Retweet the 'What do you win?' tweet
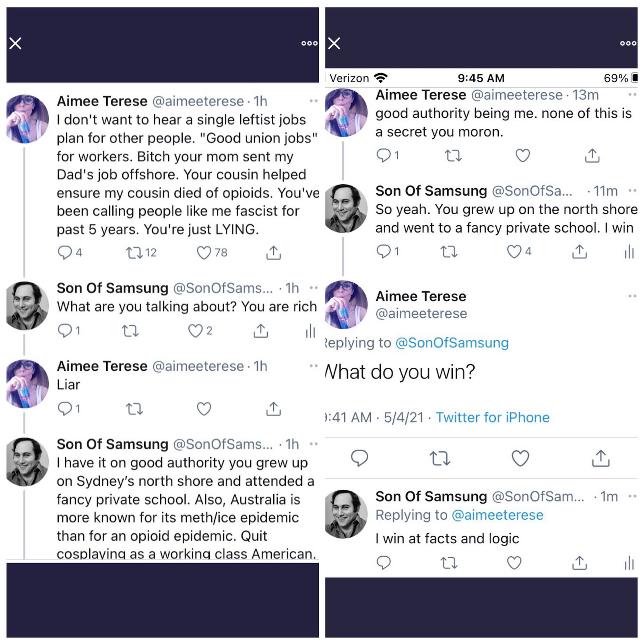 point(440,458)
